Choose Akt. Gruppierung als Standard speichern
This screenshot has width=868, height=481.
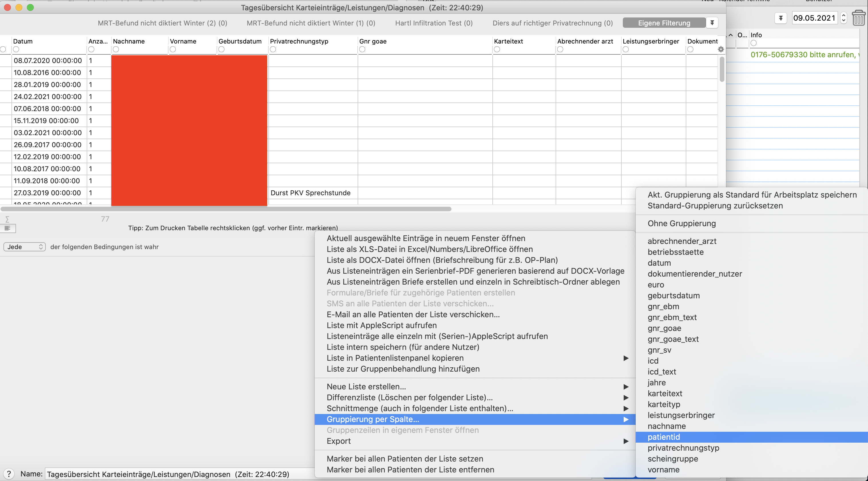[x=752, y=195]
